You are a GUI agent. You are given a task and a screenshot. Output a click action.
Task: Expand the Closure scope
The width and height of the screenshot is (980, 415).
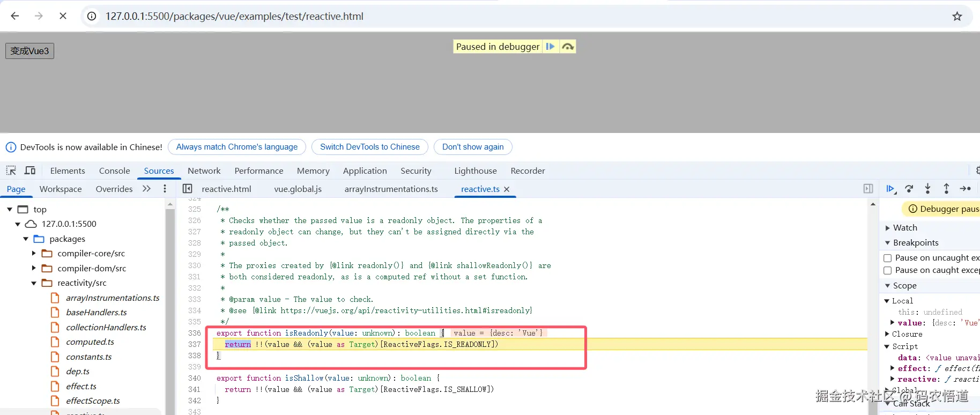coord(887,334)
